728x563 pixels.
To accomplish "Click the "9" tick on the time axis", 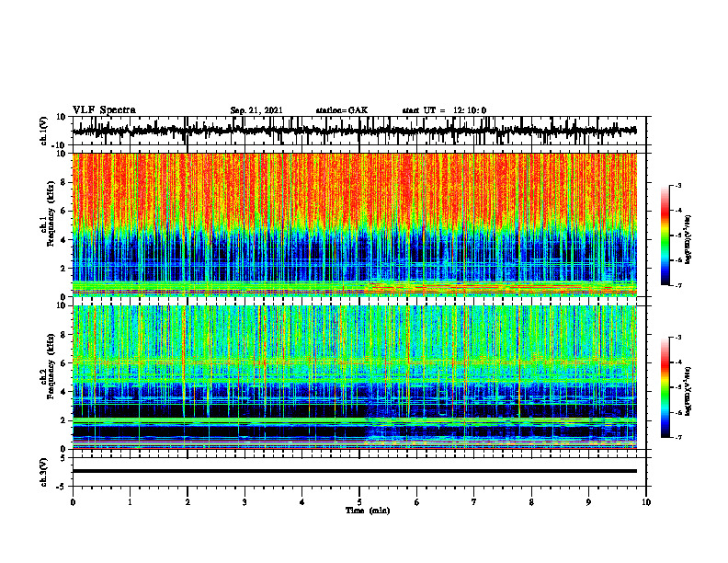I will click(588, 502).
